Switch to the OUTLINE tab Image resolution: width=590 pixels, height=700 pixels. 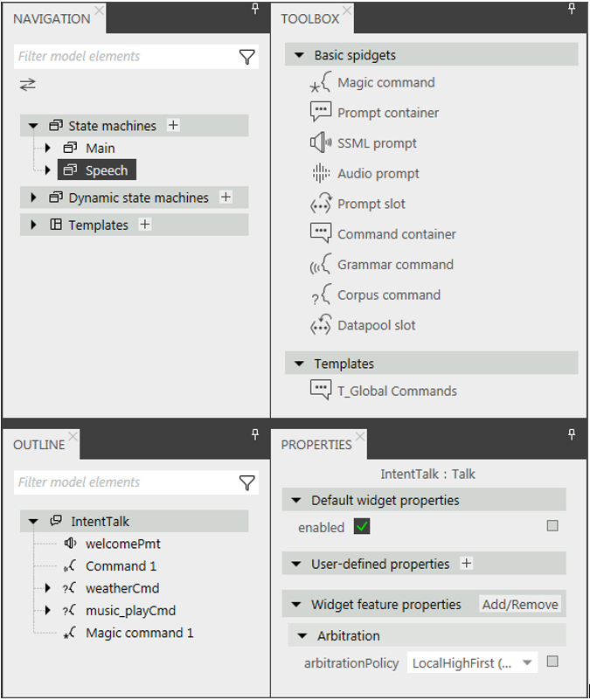pyautogui.click(x=38, y=445)
